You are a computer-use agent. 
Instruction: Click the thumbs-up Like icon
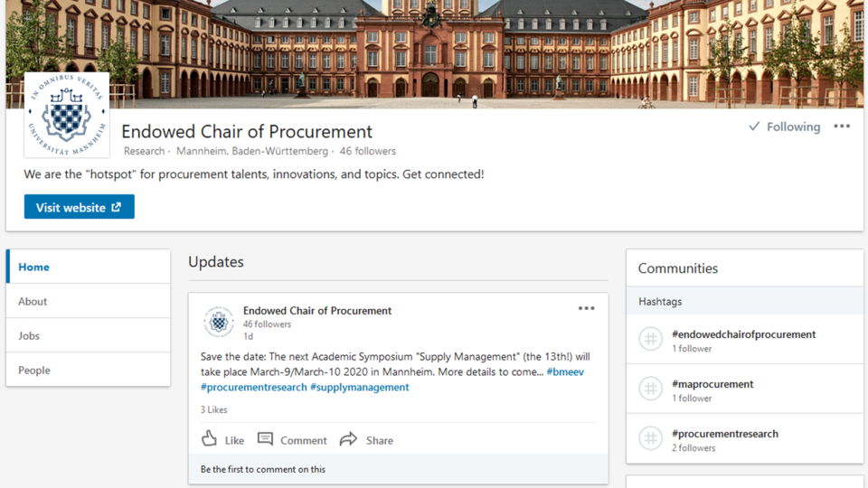coord(209,439)
